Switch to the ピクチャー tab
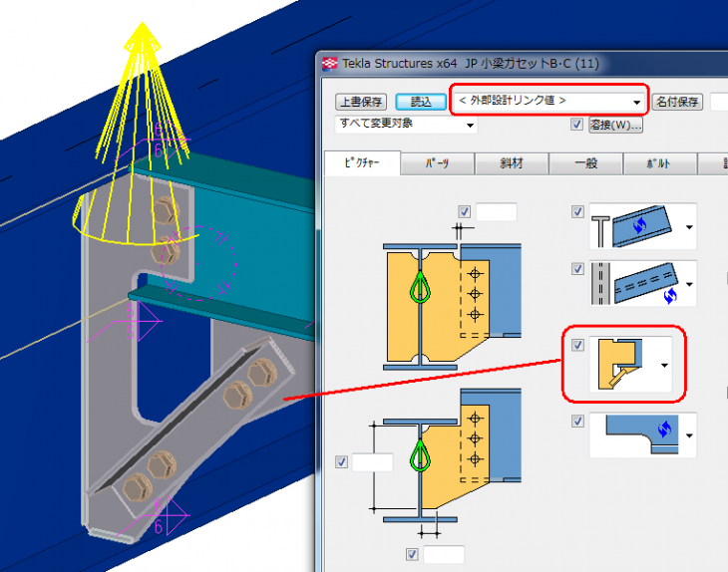The height and width of the screenshot is (572, 728). [362, 162]
